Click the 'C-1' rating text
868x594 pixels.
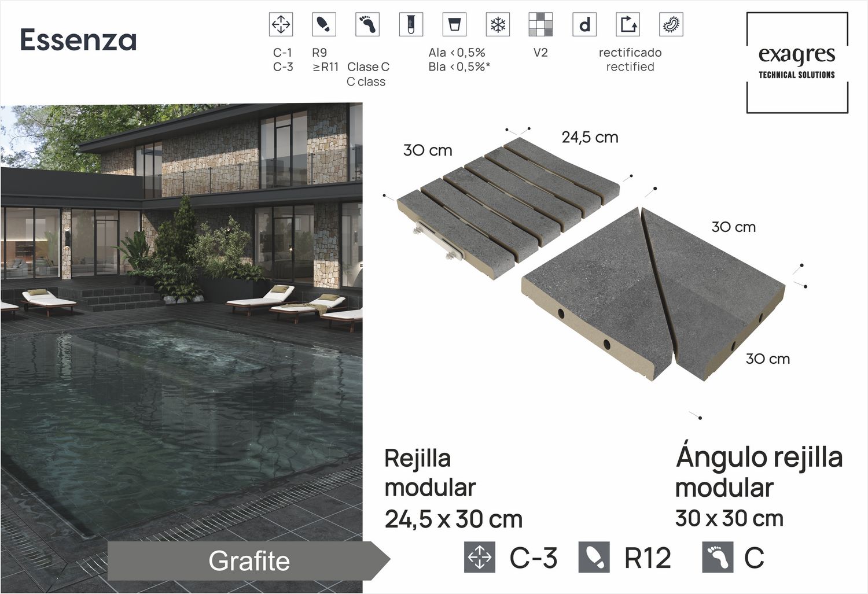click(282, 53)
